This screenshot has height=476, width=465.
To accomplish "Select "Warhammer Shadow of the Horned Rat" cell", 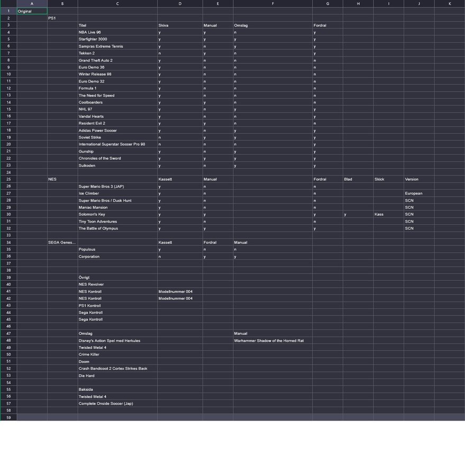I will click(x=272, y=341).
